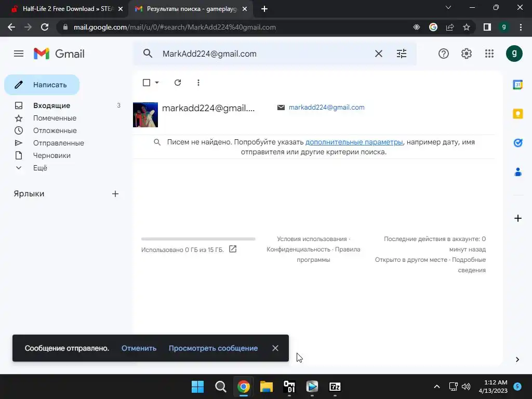Screen dimensions: 532x399
Task: Open Windows taskbar search
Action: click(220, 387)
